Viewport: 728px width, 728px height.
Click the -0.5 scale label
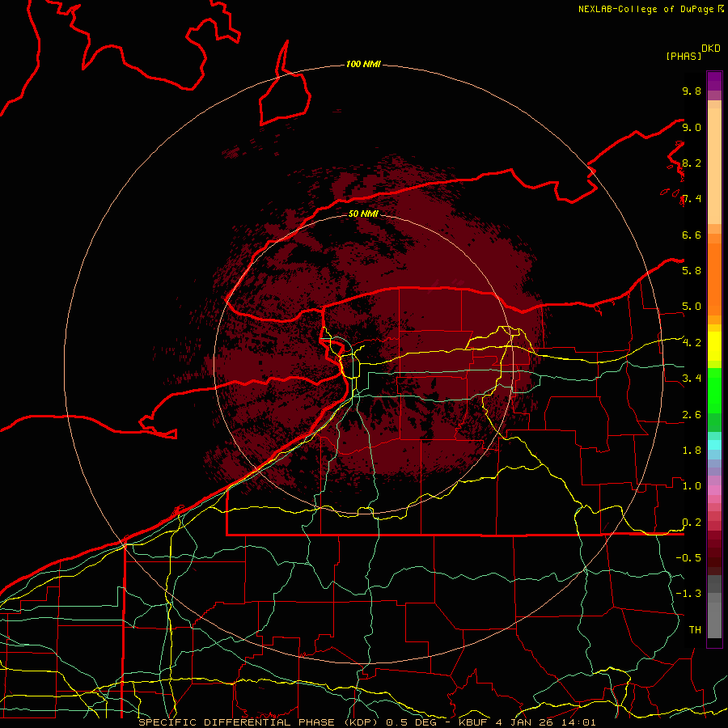(688, 558)
